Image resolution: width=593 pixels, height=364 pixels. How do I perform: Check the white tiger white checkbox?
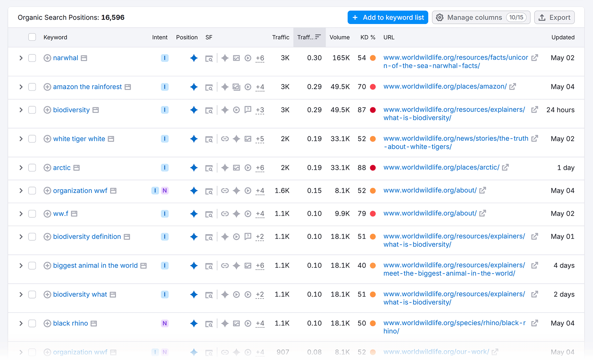(32, 139)
